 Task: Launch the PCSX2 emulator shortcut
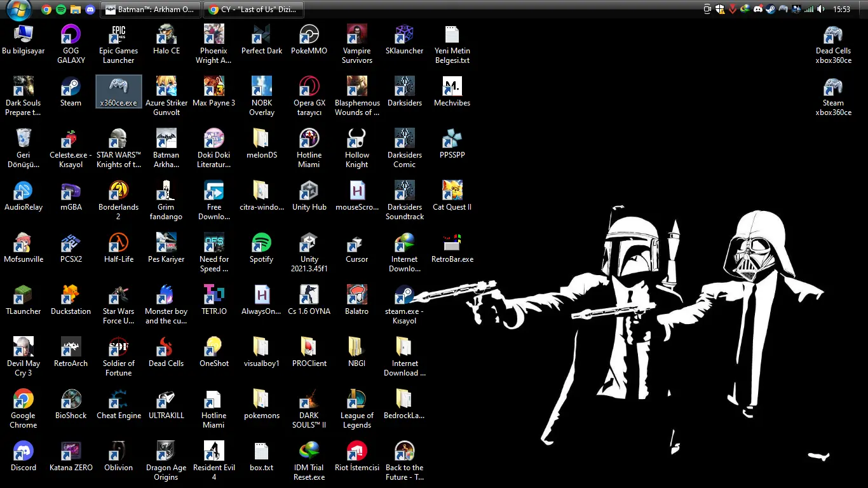(x=71, y=248)
